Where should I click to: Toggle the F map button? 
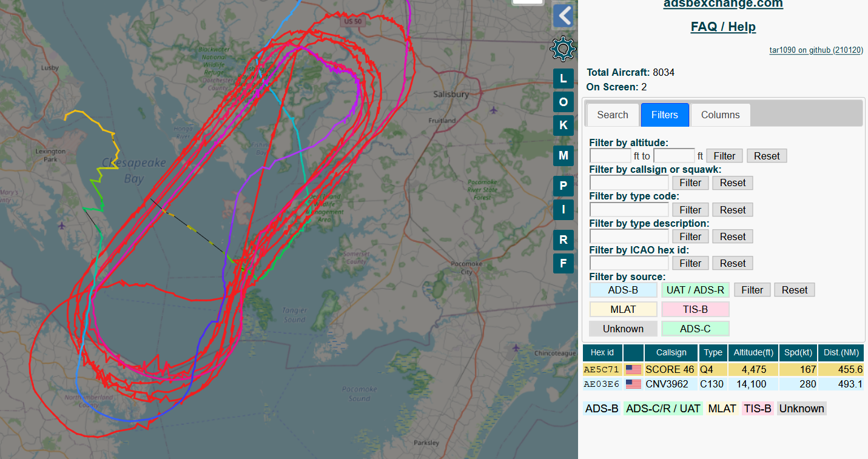click(x=564, y=263)
